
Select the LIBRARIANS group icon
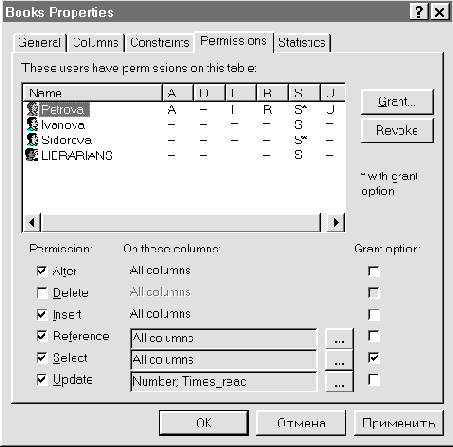[32, 155]
